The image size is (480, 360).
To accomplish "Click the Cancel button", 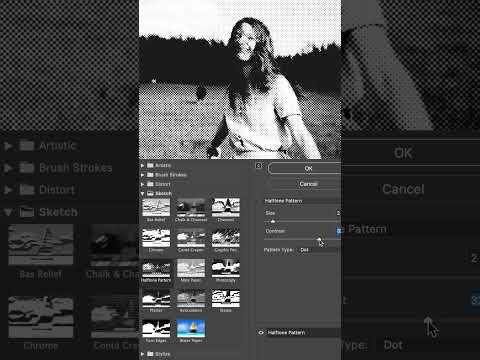I will point(304,184).
